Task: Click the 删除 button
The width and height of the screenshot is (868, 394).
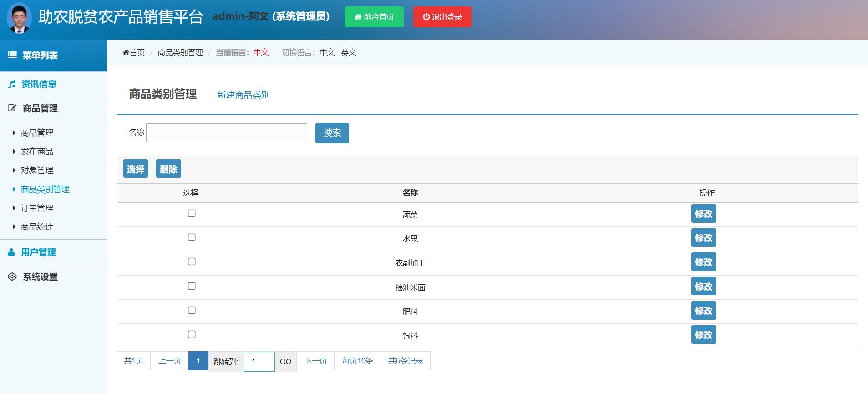Action: click(168, 169)
